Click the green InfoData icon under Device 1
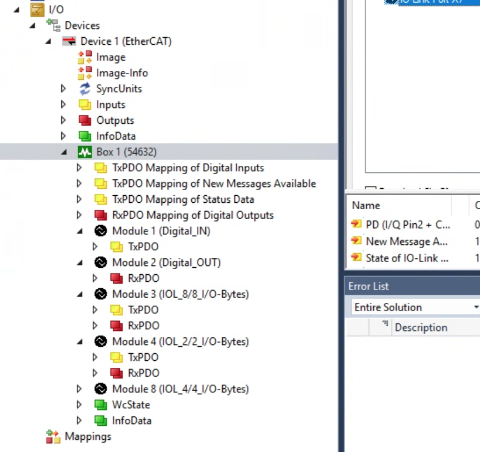Screen dimensions: 480x452 [85, 136]
